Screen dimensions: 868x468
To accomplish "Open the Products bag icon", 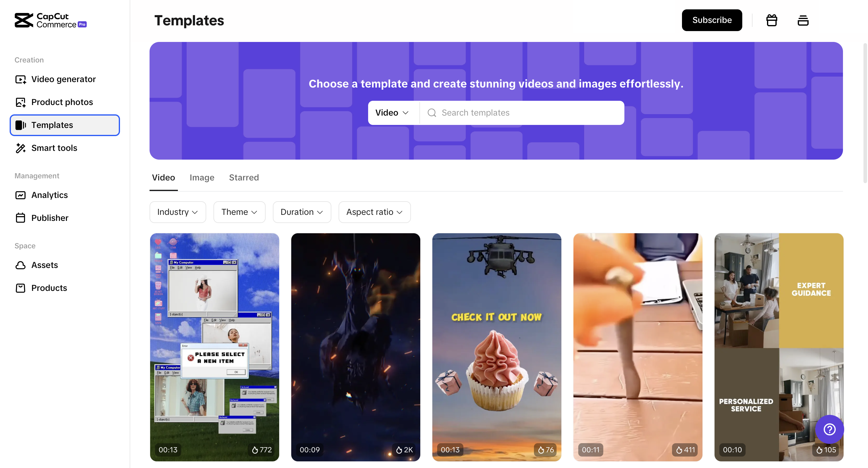I will point(21,288).
